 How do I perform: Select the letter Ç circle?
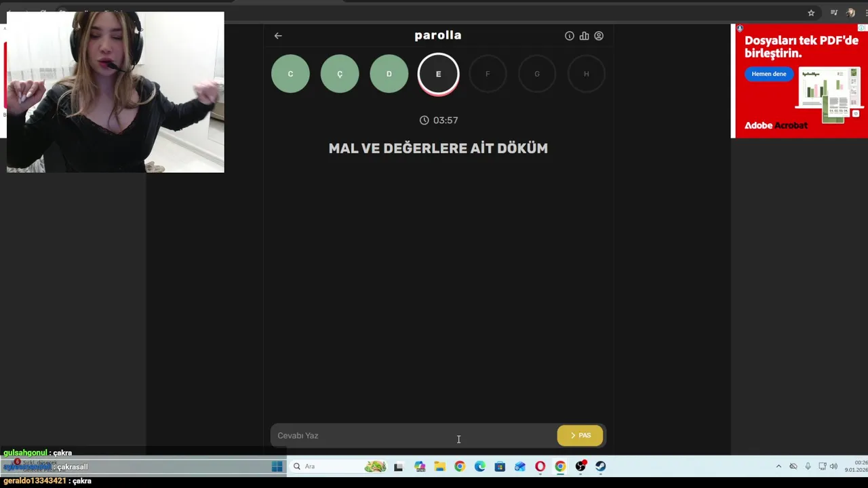(340, 74)
